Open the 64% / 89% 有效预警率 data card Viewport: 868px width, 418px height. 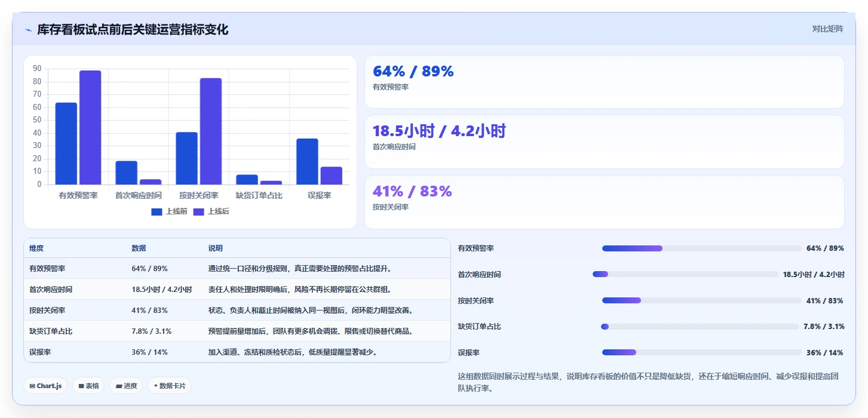pos(605,82)
